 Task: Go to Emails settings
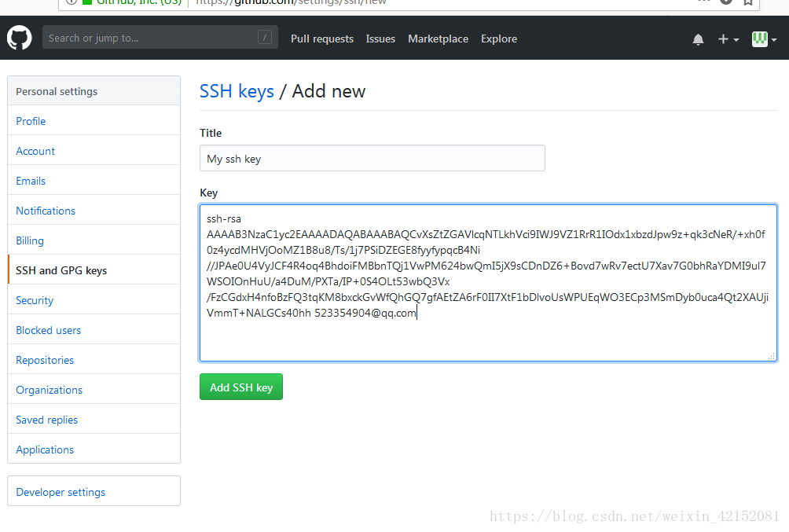click(94, 181)
